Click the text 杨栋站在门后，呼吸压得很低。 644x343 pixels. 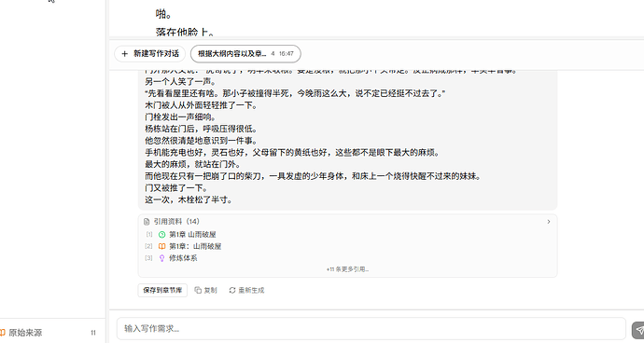(x=202, y=129)
